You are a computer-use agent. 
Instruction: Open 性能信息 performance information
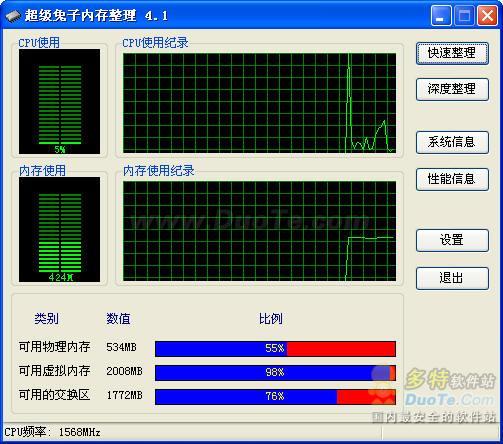click(452, 179)
